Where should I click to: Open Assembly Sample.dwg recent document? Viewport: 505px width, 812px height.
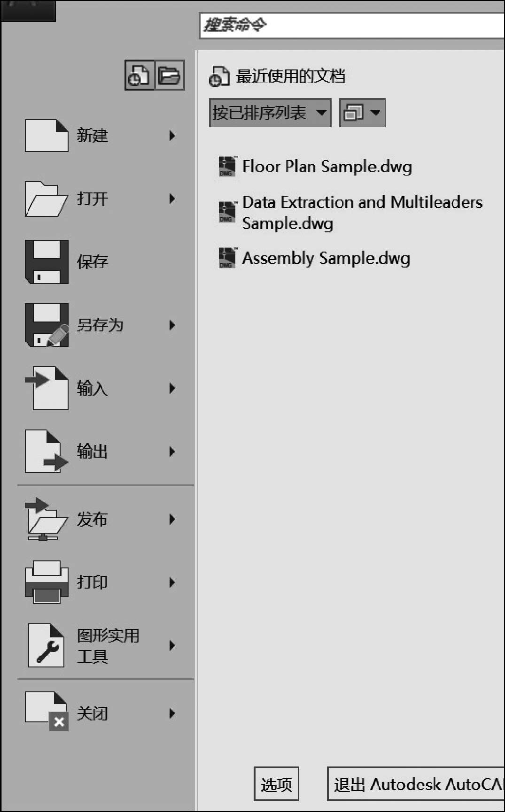326,258
